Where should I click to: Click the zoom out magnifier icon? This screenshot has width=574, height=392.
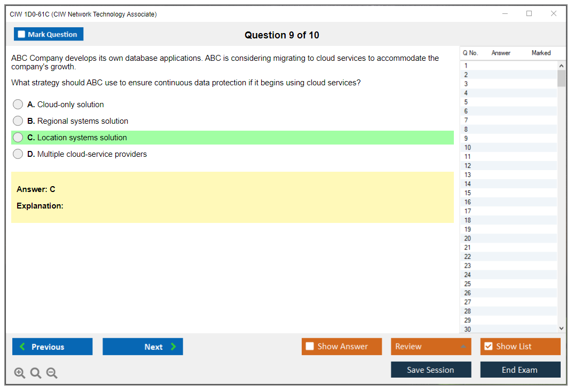point(52,373)
